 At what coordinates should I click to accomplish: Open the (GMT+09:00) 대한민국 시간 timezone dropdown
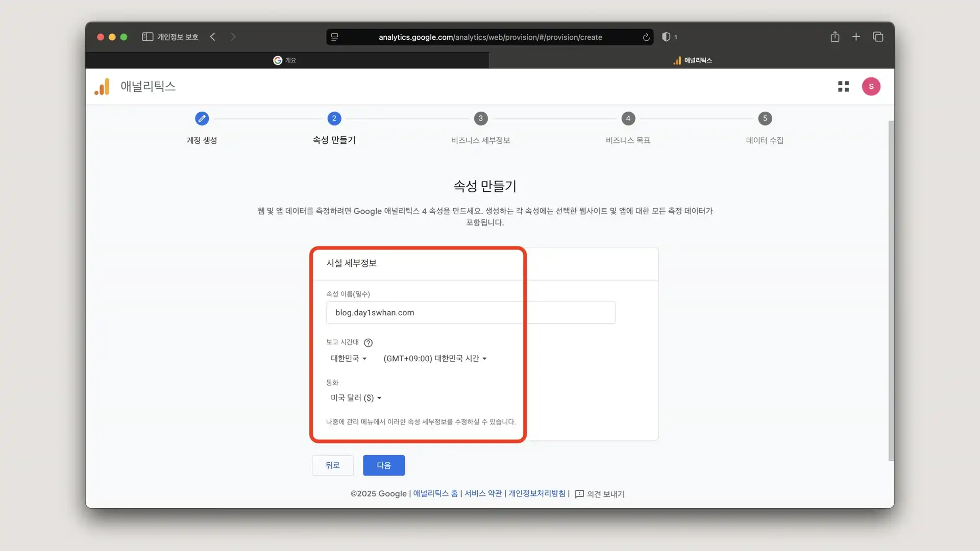coord(435,359)
